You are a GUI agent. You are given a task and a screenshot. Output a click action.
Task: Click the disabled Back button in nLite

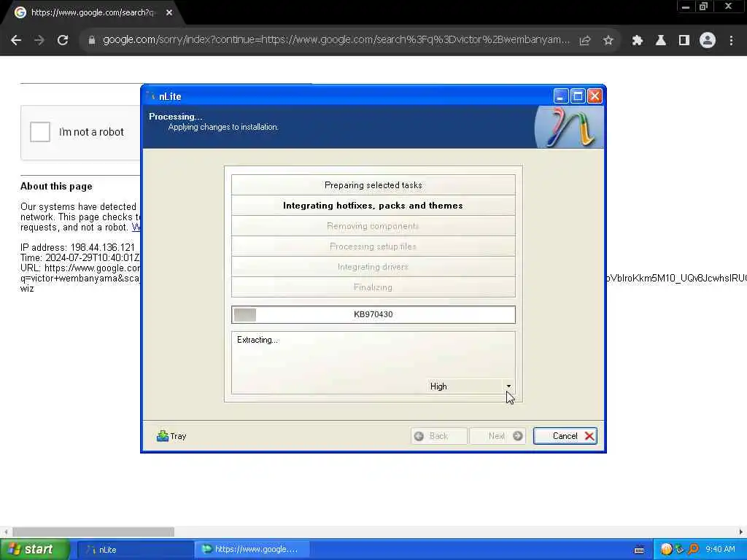tap(438, 436)
